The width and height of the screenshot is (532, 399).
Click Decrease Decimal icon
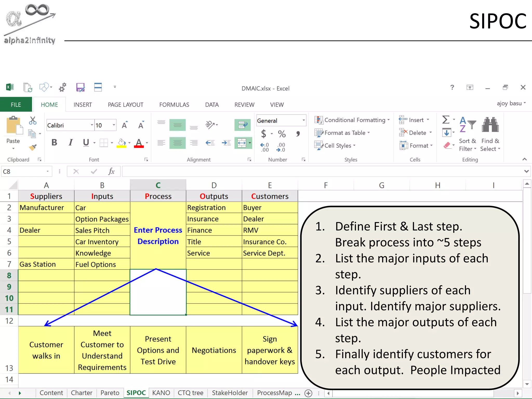281,147
